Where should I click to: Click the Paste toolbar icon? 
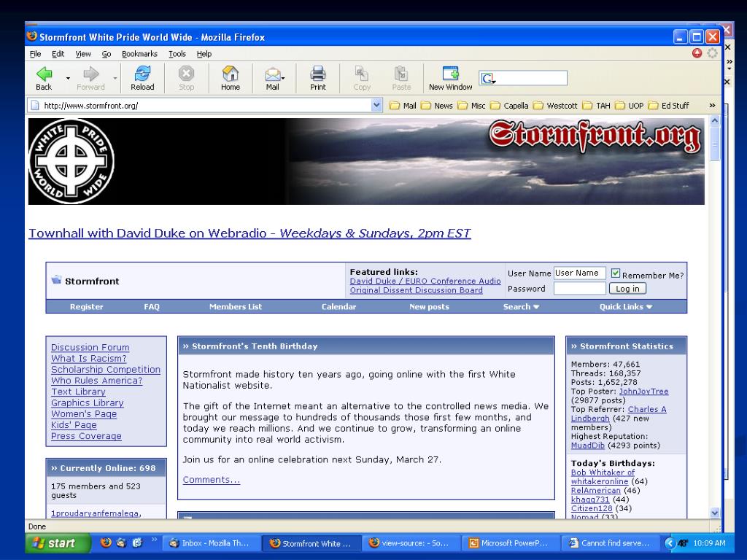point(401,74)
